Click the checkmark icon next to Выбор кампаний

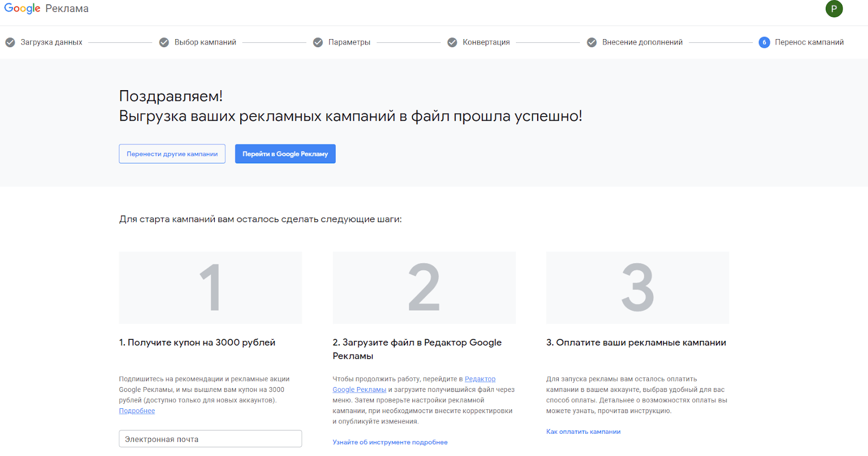coord(164,42)
